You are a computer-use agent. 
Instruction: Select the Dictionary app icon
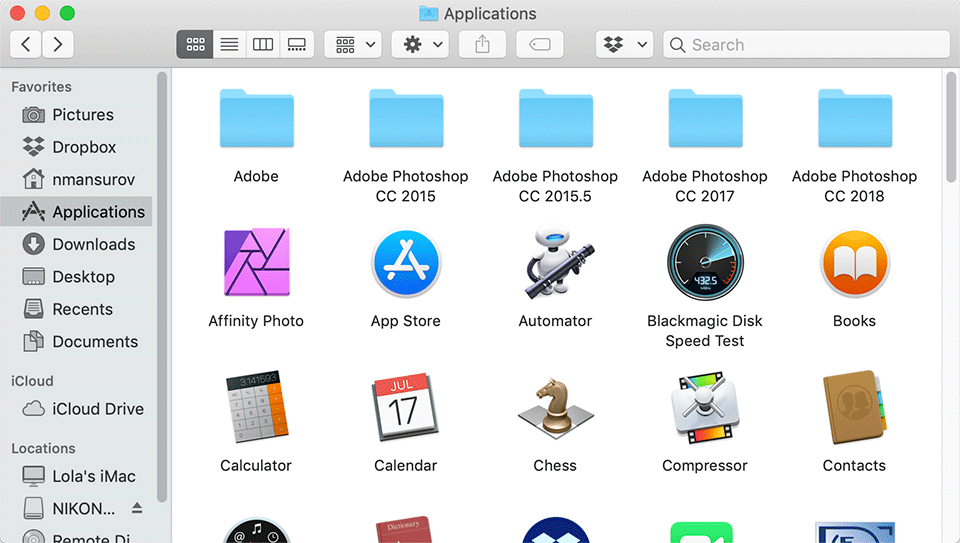pyautogui.click(x=405, y=530)
